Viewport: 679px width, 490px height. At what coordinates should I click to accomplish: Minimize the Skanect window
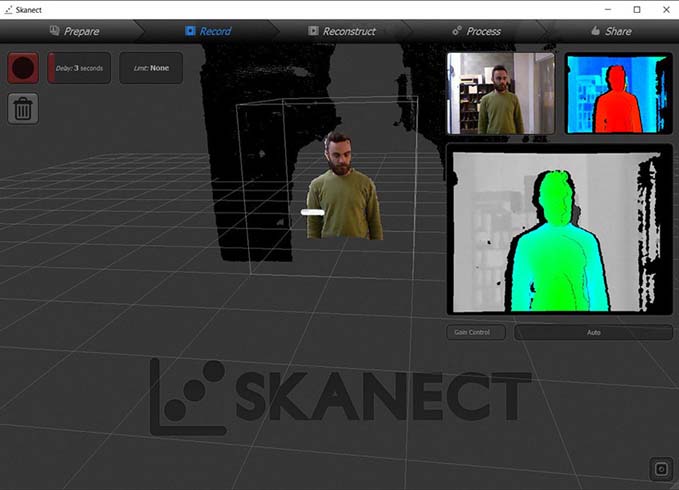point(608,10)
